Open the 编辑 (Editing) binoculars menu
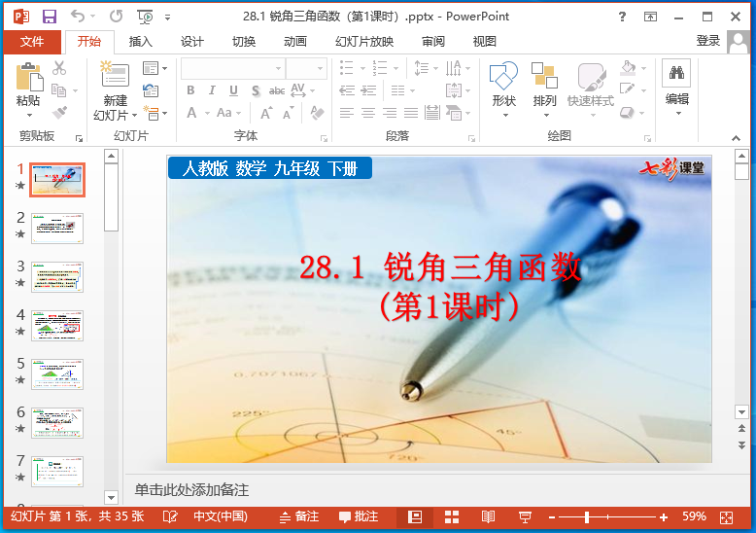This screenshot has height=533, width=756. (x=677, y=89)
